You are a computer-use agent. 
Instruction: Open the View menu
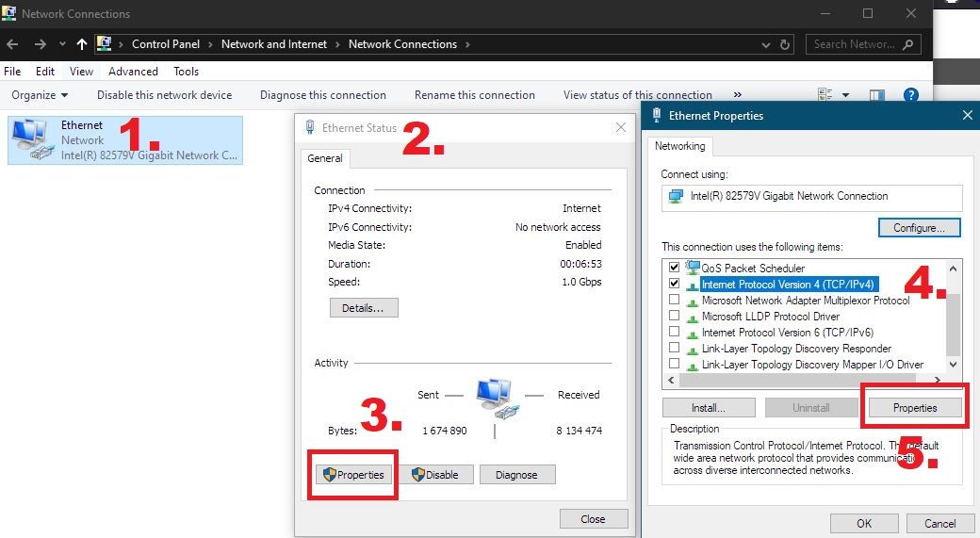click(81, 72)
